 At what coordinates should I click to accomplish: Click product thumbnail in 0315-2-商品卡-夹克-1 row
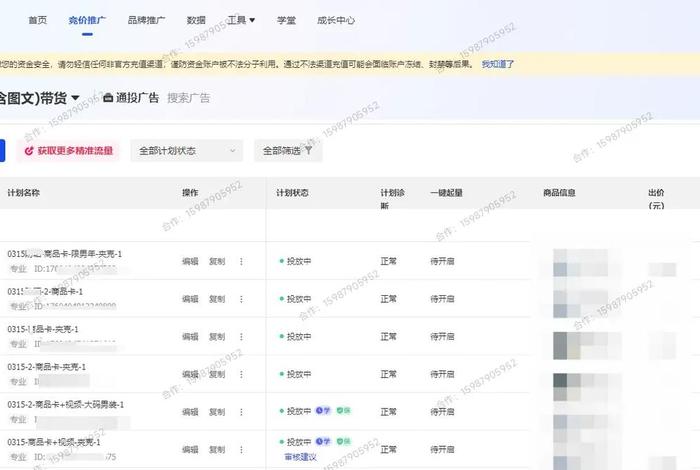[x=561, y=387]
